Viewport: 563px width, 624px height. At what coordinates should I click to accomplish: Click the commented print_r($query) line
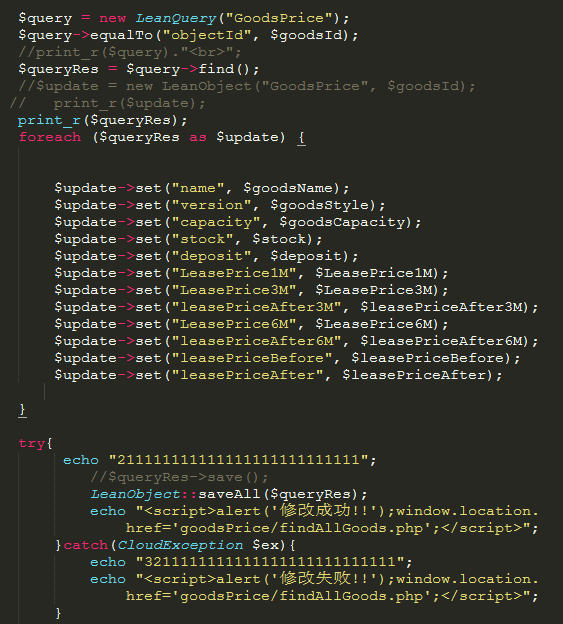pos(130,53)
